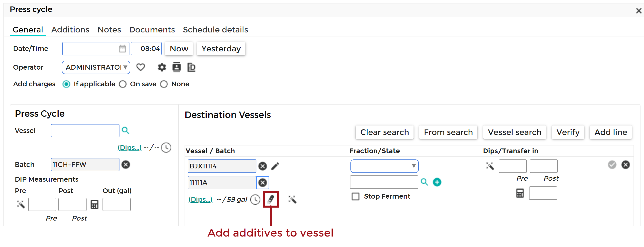Choose None for Add charges
Image resolution: width=644 pixels, height=247 pixels.
point(164,84)
